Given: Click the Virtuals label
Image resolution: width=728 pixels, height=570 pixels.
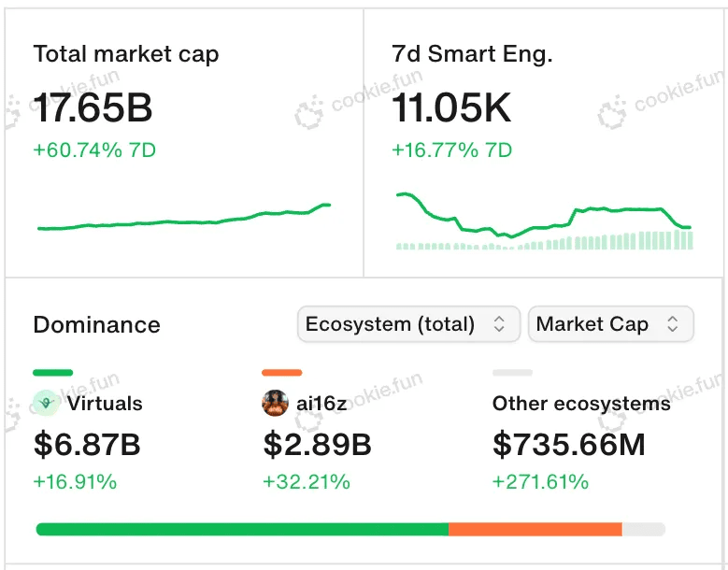Looking at the screenshot, I should (x=105, y=403).
